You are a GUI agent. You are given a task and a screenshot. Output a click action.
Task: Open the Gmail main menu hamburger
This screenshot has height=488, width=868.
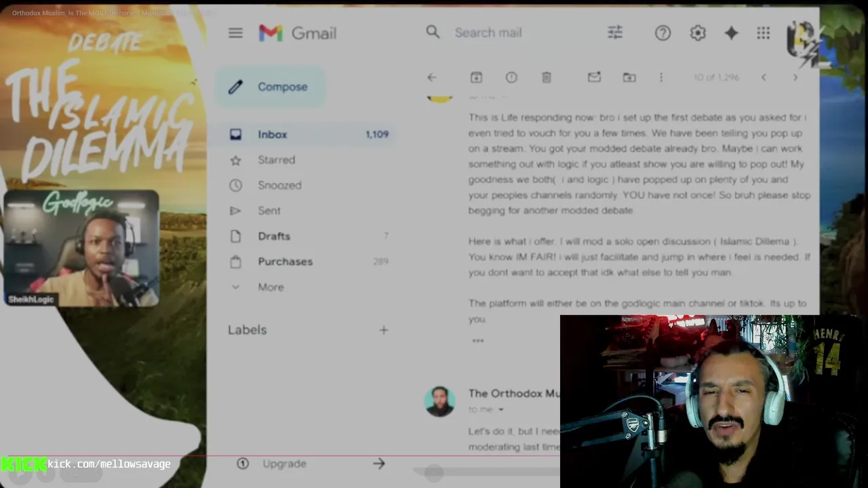click(x=235, y=33)
